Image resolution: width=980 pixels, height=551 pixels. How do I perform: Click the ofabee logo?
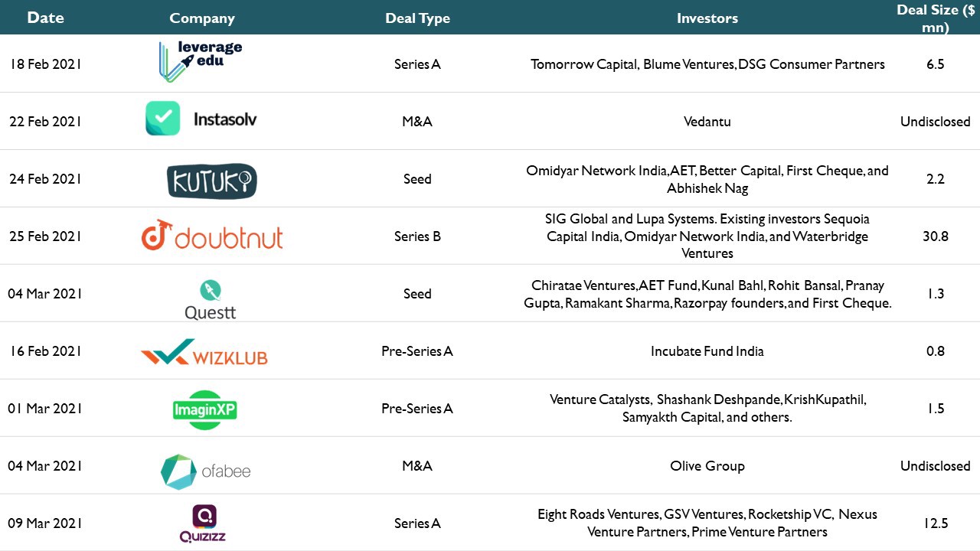click(x=206, y=471)
